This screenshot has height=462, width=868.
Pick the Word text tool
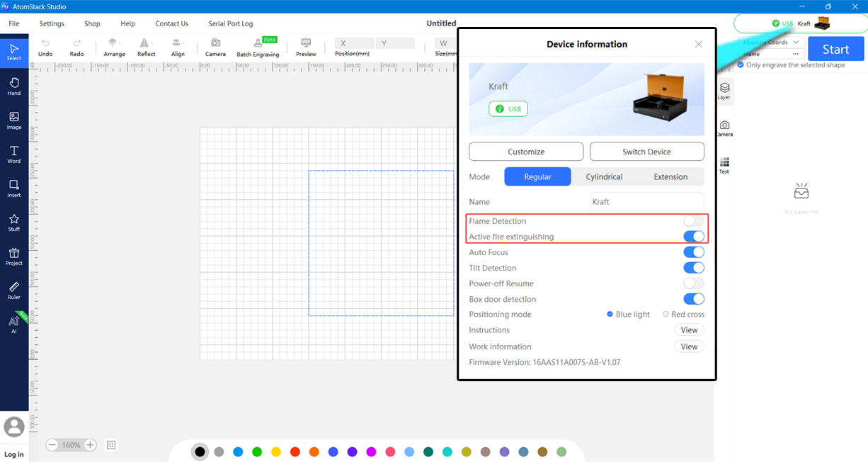pos(14,154)
